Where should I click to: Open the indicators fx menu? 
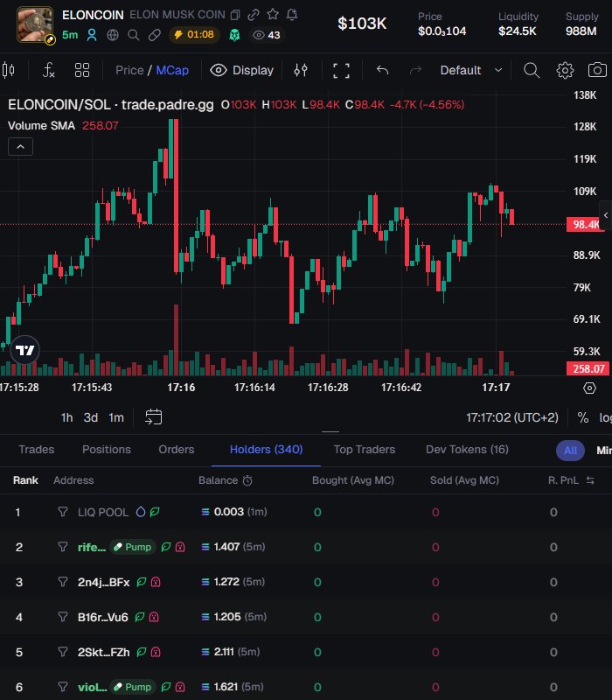click(x=48, y=70)
